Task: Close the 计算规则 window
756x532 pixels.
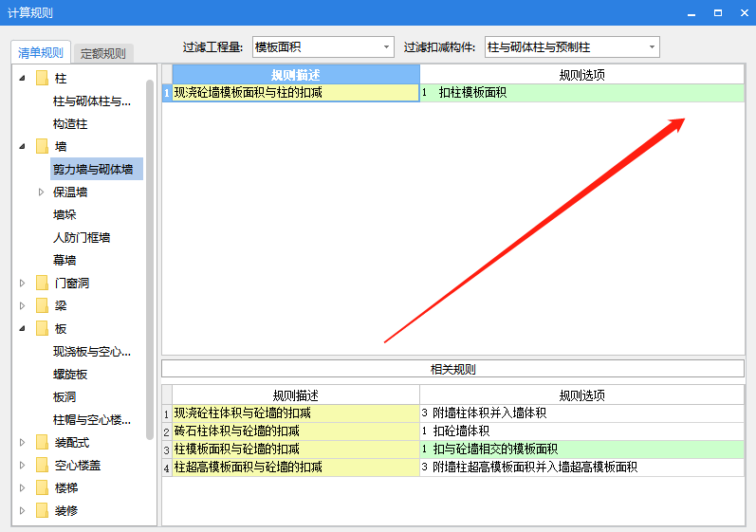Action: click(x=745, y=13)
